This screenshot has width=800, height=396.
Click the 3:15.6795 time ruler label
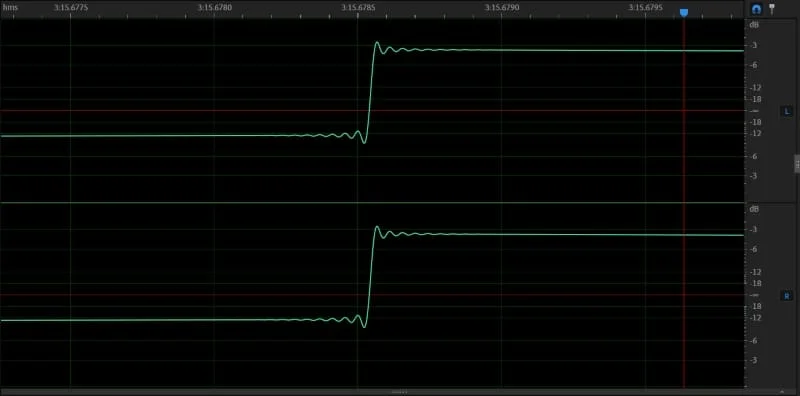pos(646,7)
